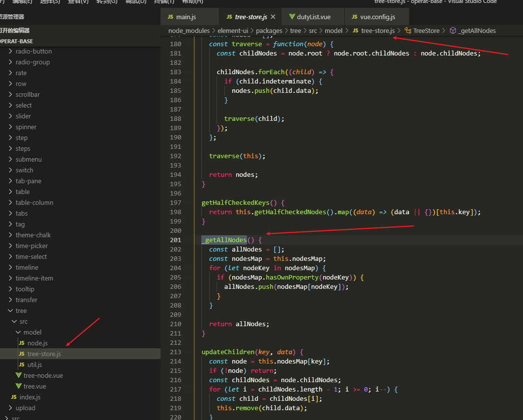Click the JS icon beside util.js
Image resolution: width=523 pixels, height=420 pixels.
coord(22,364)
